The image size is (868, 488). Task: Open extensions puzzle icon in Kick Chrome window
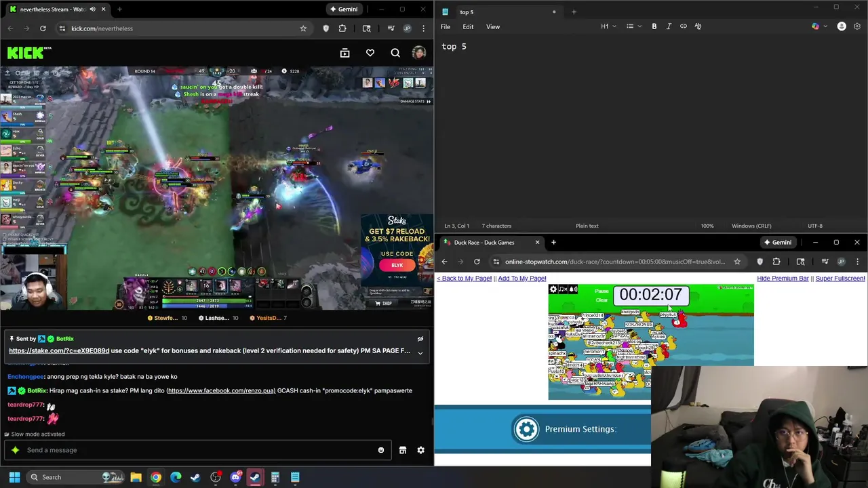click(x=342, y=28)
